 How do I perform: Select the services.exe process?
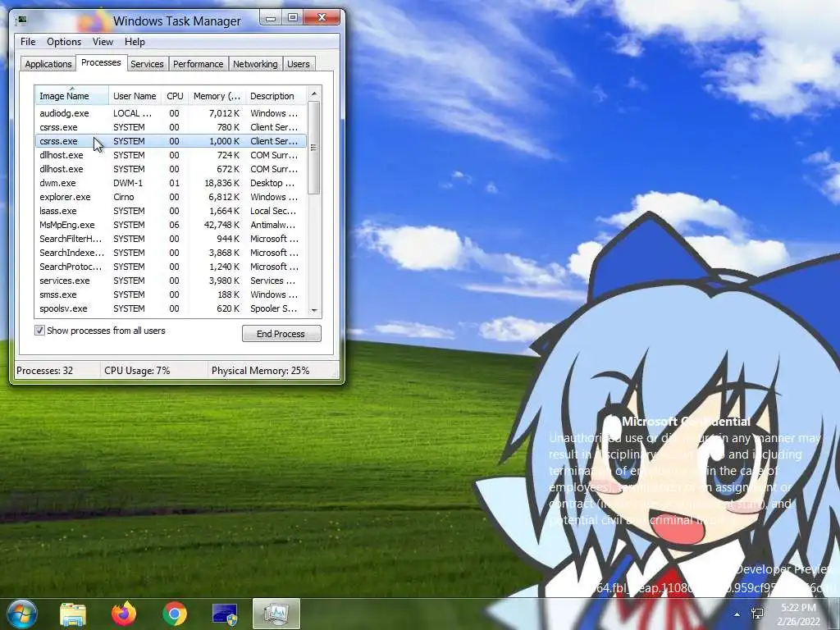171,281
